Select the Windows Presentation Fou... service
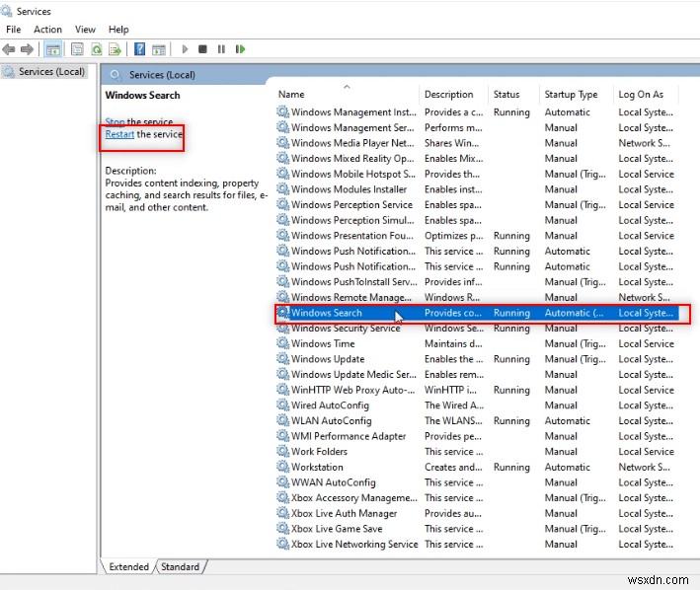The width and height of the screenshot is (700, 590). tap(477, 236)
